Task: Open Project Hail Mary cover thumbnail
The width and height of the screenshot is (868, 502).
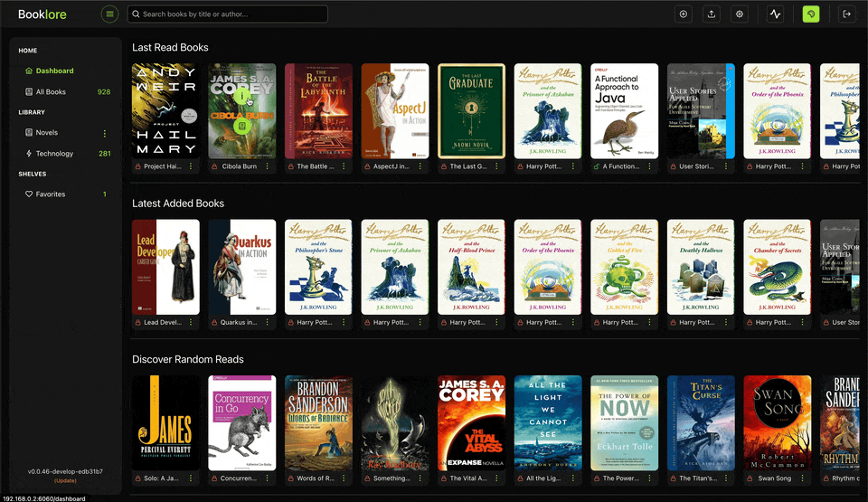Action: click(165, 111)
